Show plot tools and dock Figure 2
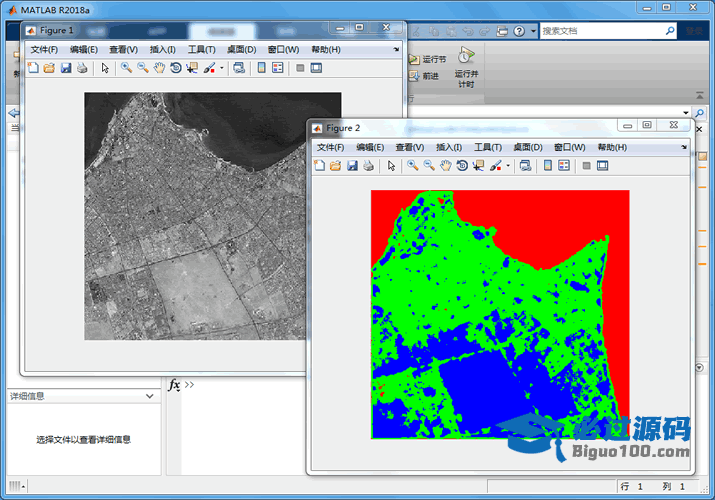Image resolution: width=715 pixels, height=500 pixels. point(602,165)
